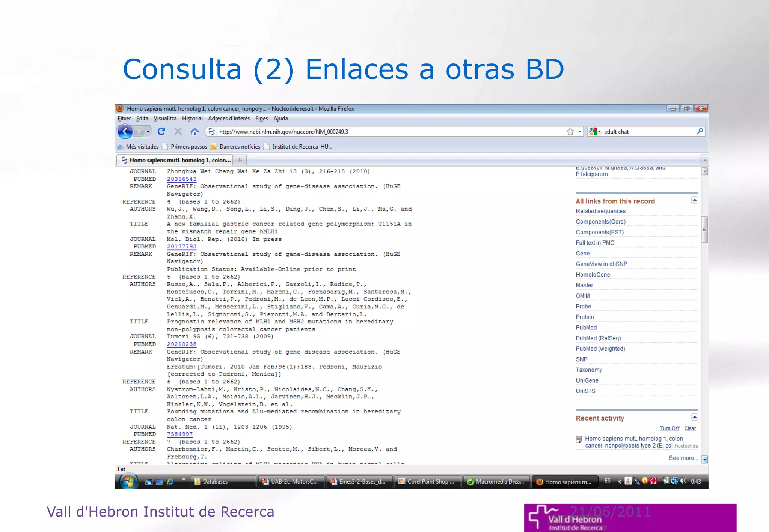
Task: Open the Components(EST) link
Action: (x=600, y=232)
